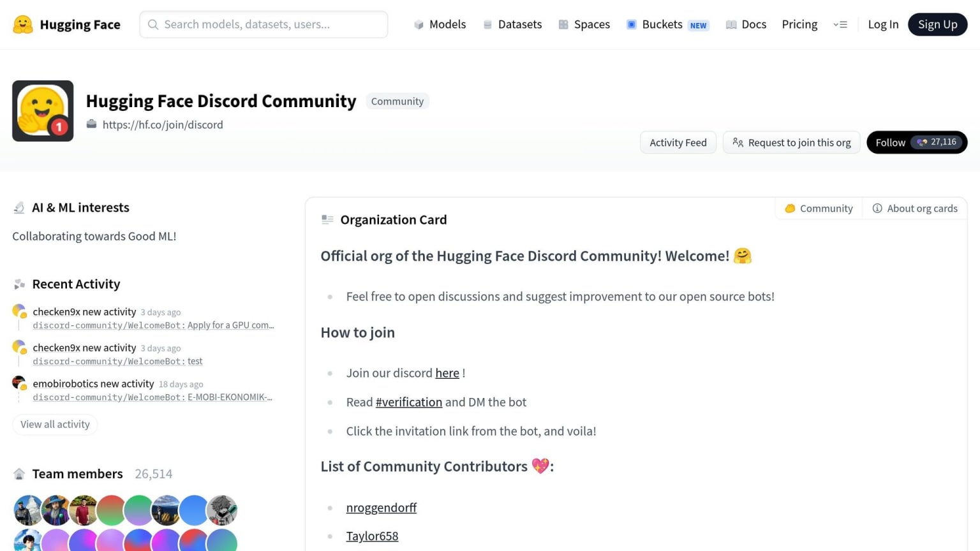
Task: Open the first team member avatar
Action: point(28,510)
